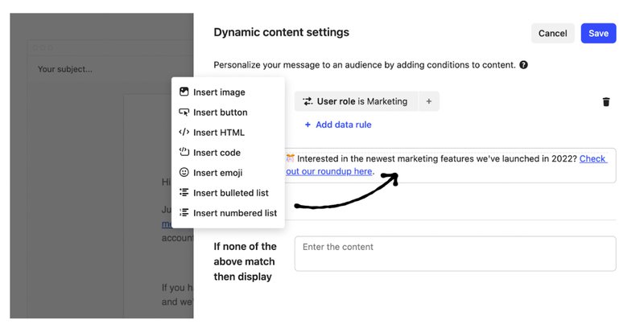Viewport: 644px width, 332px height.
Task: Click the Insert button cursor icon
Action: 184,112
